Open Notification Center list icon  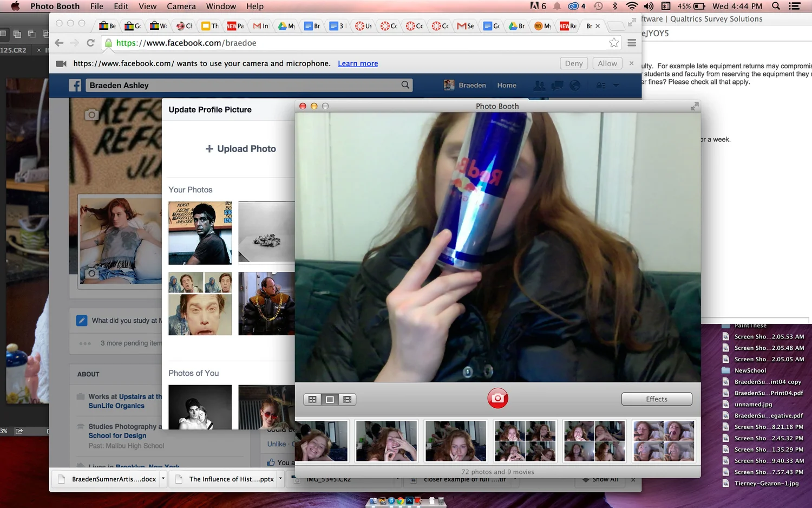(795, 6)
